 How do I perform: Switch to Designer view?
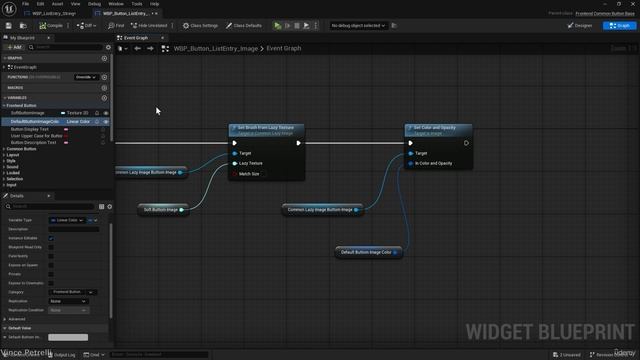[580, 26]
